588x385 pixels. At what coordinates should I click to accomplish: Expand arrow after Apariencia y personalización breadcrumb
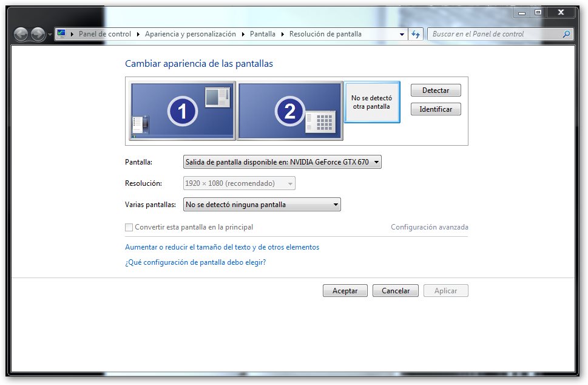click(243, 34)
